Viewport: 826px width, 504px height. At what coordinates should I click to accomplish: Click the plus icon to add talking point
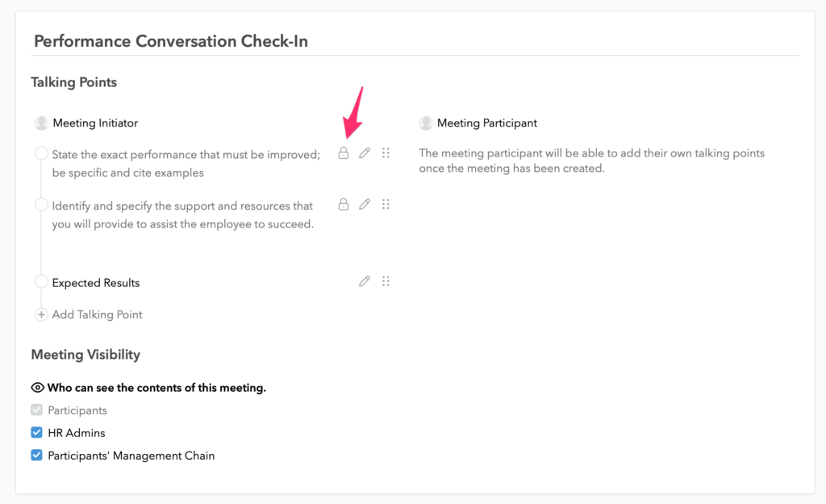(41, 314)
